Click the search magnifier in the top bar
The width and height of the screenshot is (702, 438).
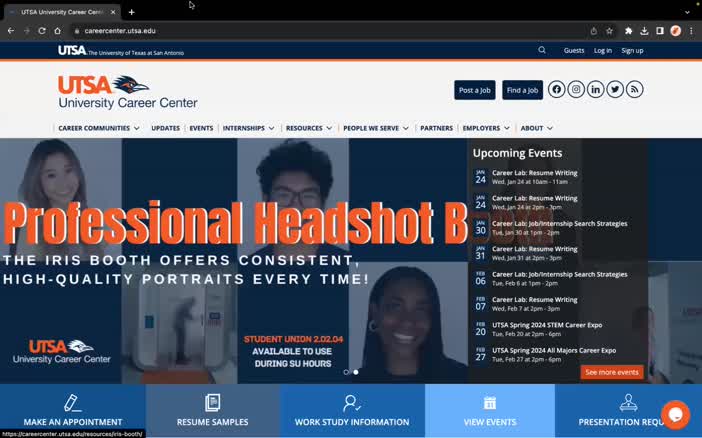click(542, 50)
